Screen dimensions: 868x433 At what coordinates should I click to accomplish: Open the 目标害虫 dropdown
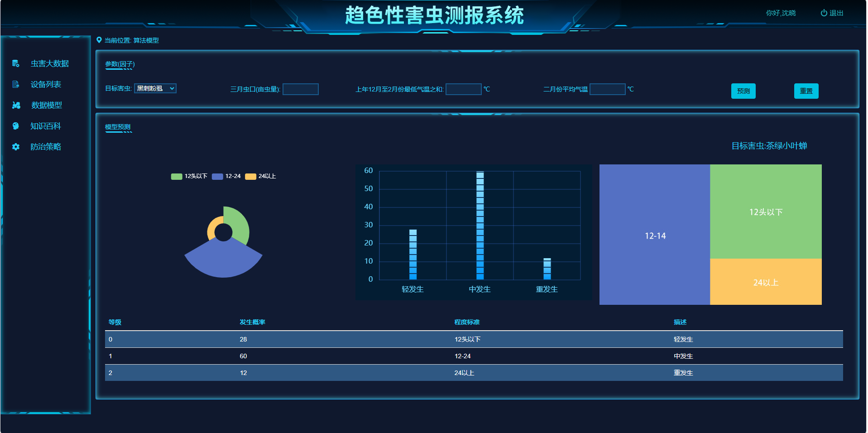click(155, 89)
